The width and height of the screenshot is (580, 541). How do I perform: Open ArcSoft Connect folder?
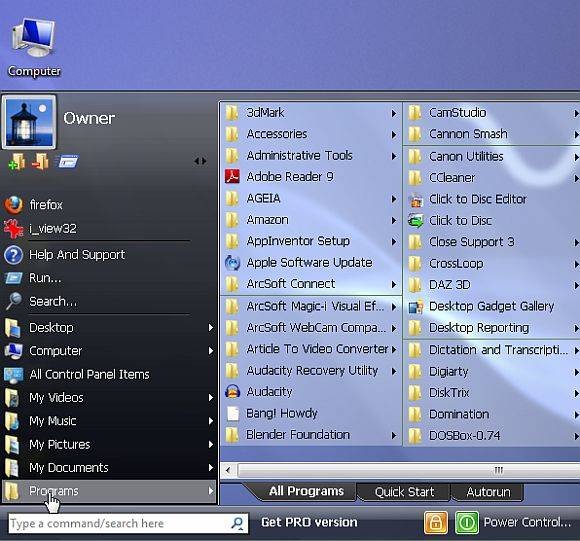tap(311, 284)
